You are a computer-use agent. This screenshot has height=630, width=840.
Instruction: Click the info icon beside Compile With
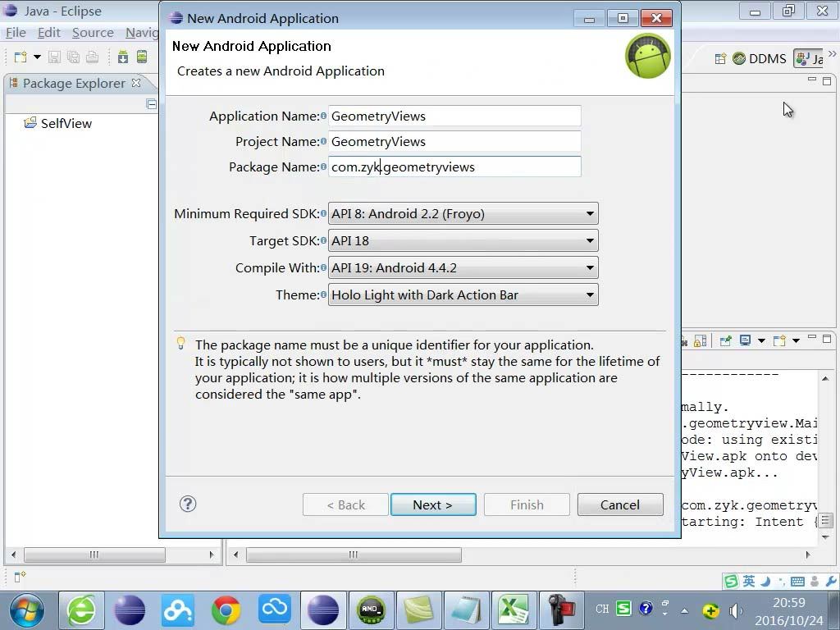coord(323,267)
